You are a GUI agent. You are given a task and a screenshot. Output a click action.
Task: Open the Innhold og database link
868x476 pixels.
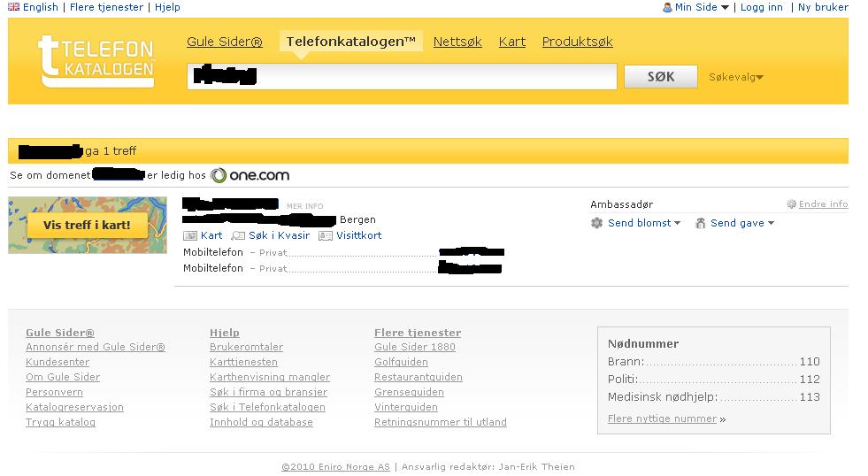tap(261, 422)
